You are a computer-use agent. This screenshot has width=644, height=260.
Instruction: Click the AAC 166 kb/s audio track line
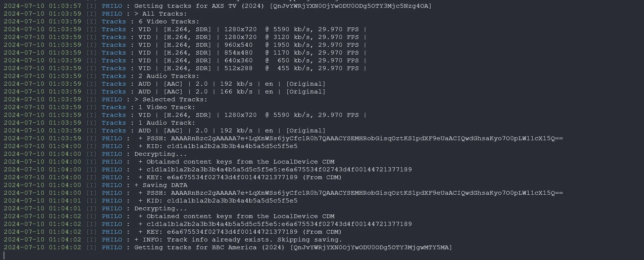[x=164, y=92]
